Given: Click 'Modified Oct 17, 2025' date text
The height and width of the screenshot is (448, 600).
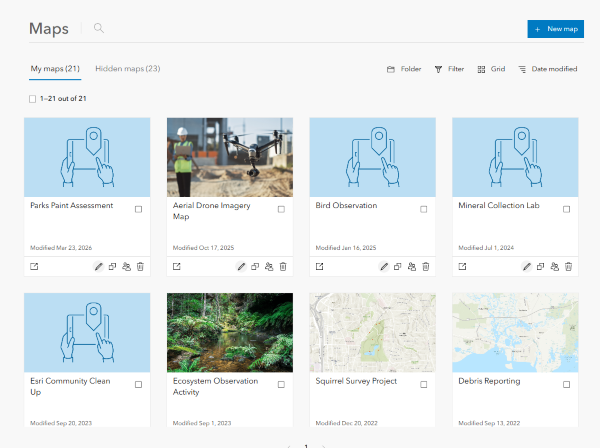Looking at the screenshot, I should [203, 248].
